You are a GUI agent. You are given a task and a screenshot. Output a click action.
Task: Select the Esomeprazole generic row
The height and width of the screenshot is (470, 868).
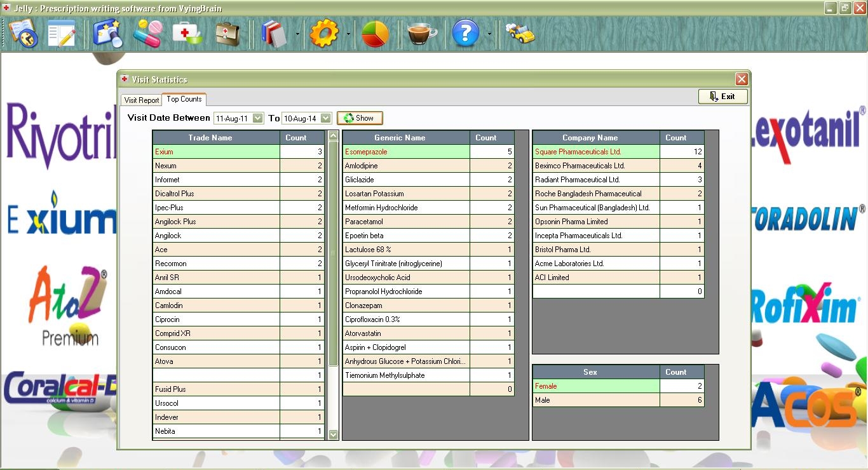[428, 152]
